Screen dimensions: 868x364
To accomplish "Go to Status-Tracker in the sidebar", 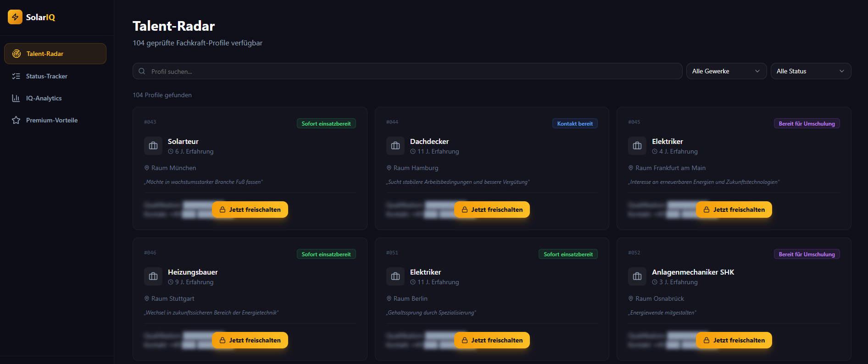I will click(x=55, y=76).
